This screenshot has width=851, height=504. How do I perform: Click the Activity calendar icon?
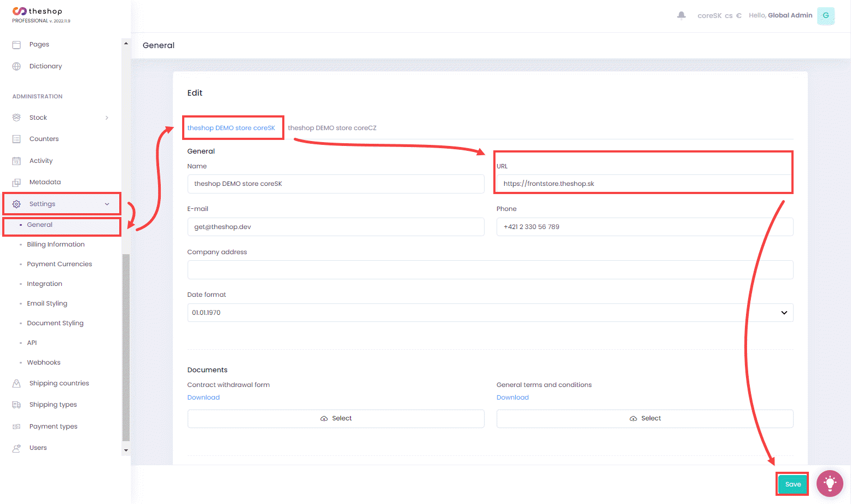(16, 161)
